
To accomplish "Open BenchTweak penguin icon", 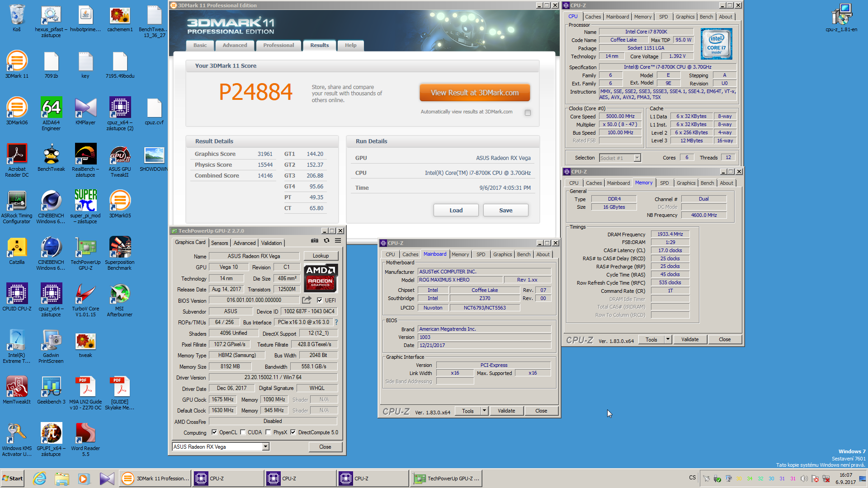I will click(51, 158).
